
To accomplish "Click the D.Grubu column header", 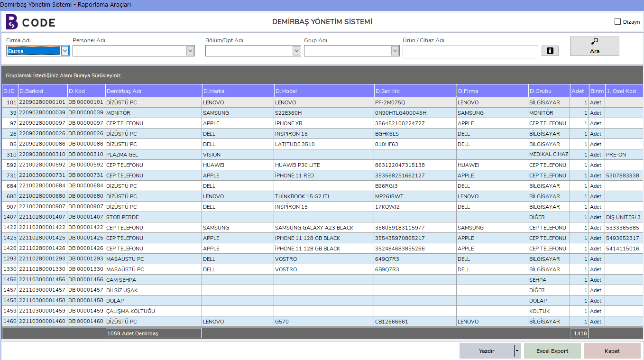I will [549, 91].
